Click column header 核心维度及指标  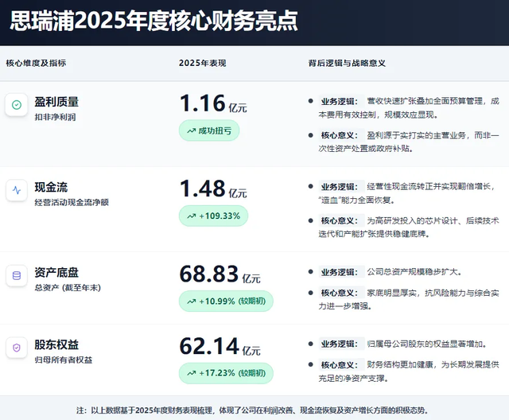[36, 63]
